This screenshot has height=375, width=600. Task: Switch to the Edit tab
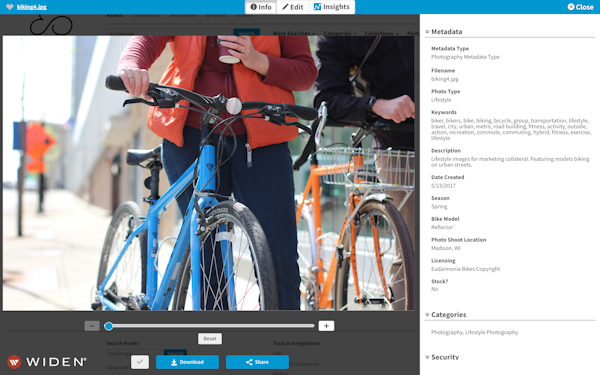pyautogui.click(x=293, y=7)
